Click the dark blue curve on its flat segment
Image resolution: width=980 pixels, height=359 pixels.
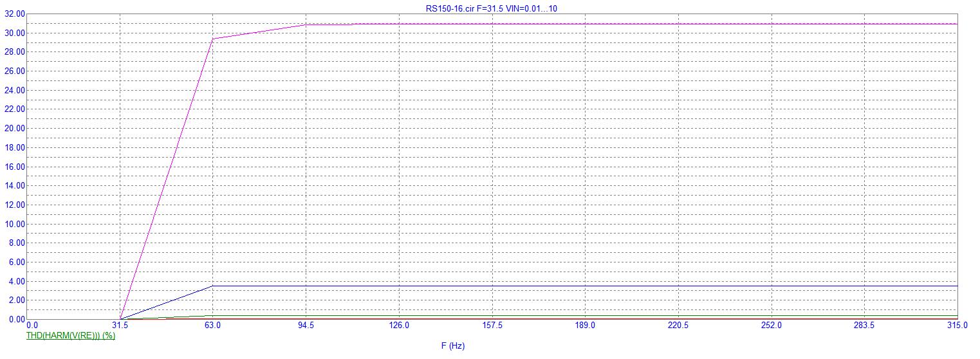point(585,286)
